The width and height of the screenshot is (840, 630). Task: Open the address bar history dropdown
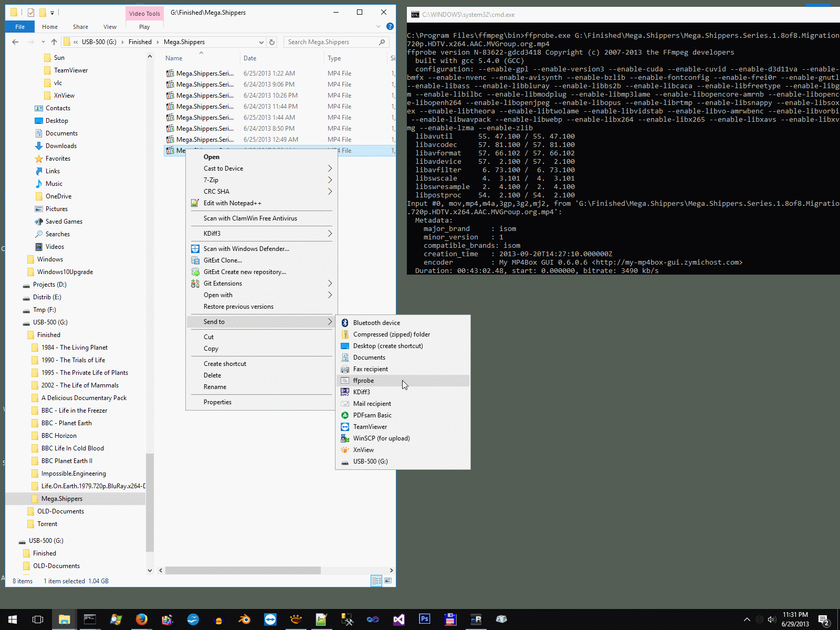coord(261,42)
